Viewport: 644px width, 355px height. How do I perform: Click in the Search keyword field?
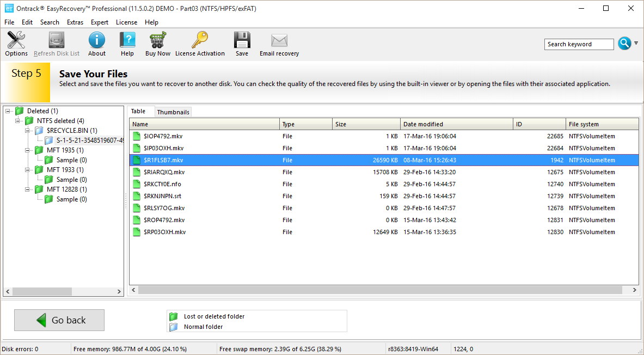click(579, 45)
